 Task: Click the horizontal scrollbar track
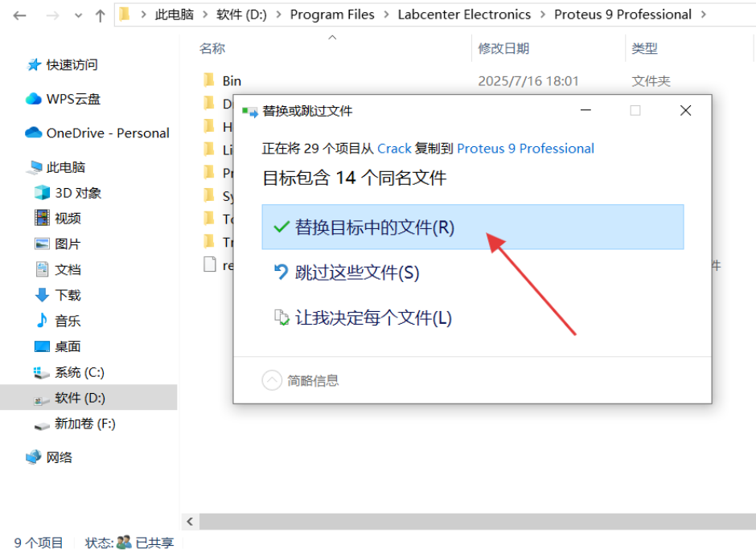pos(477,522)
